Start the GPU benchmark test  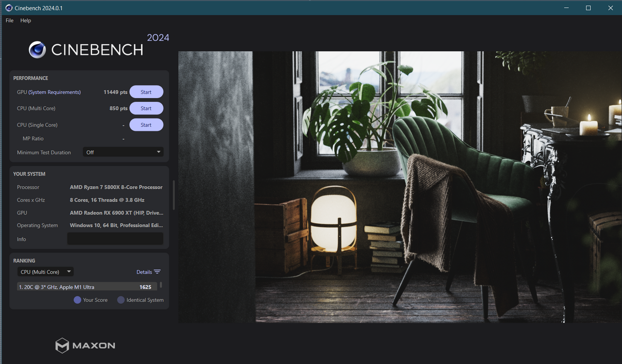[x=146, y=92]
